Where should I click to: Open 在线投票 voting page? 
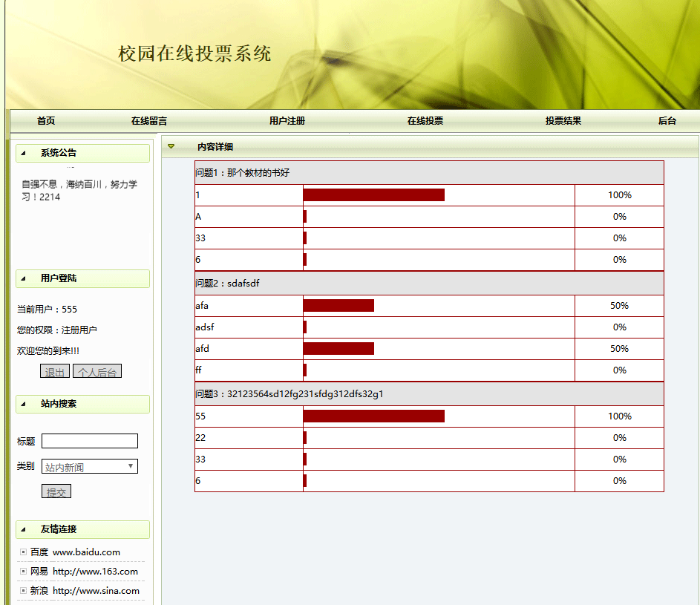425,120
